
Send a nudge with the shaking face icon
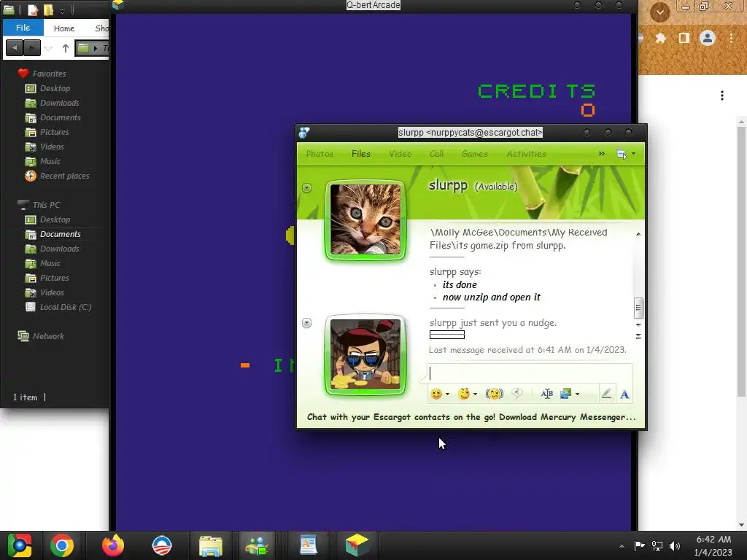point(494,394)
